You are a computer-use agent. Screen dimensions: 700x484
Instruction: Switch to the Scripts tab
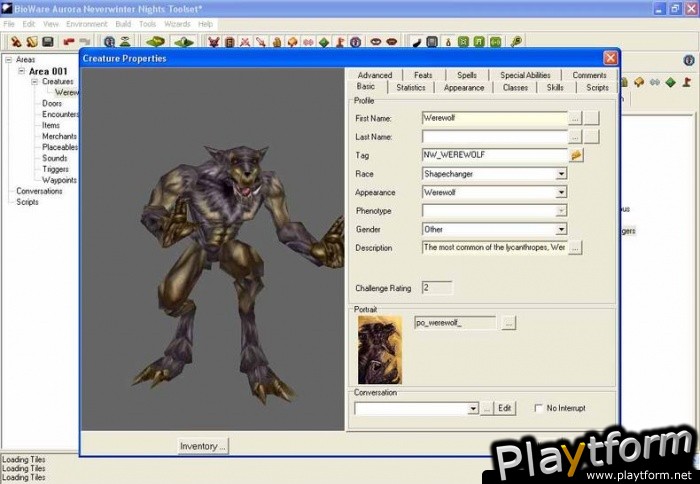point(597,88)
